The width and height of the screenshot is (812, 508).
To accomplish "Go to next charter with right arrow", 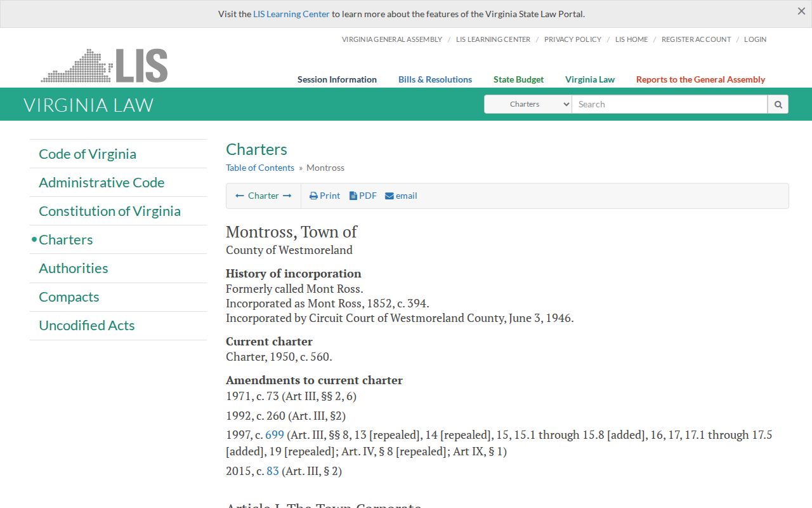I will click(287, 196).
